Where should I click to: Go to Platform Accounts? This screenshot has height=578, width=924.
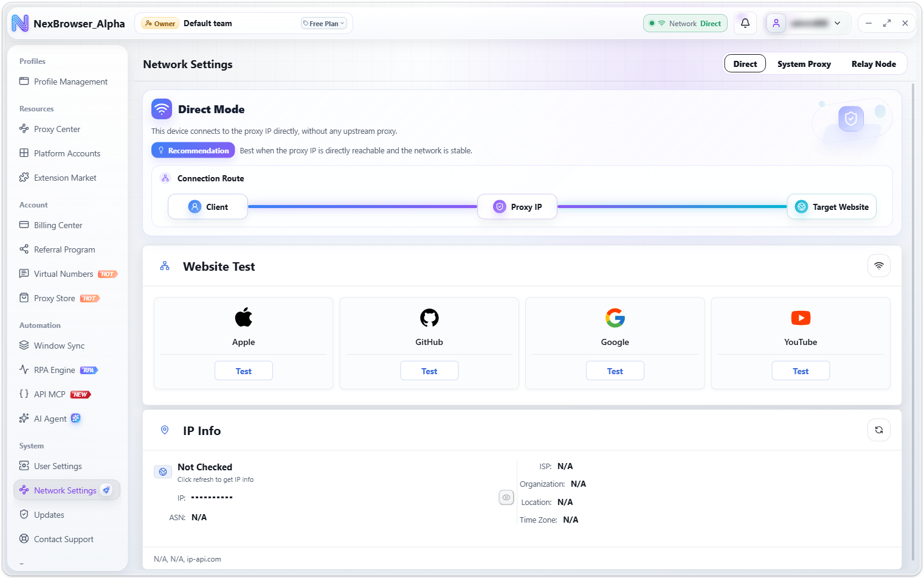click(67, 153)
